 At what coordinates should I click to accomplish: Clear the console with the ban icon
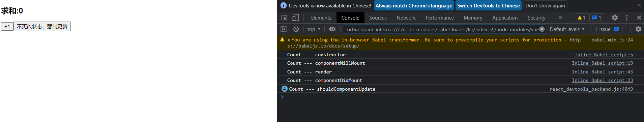[296, 29]
